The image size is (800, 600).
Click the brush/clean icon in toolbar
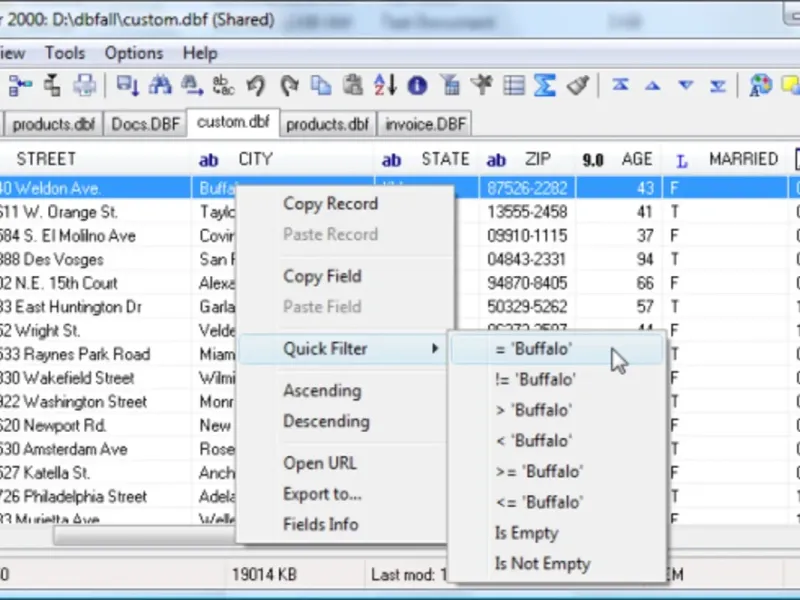pyautogui.click(x=578, y=85)
